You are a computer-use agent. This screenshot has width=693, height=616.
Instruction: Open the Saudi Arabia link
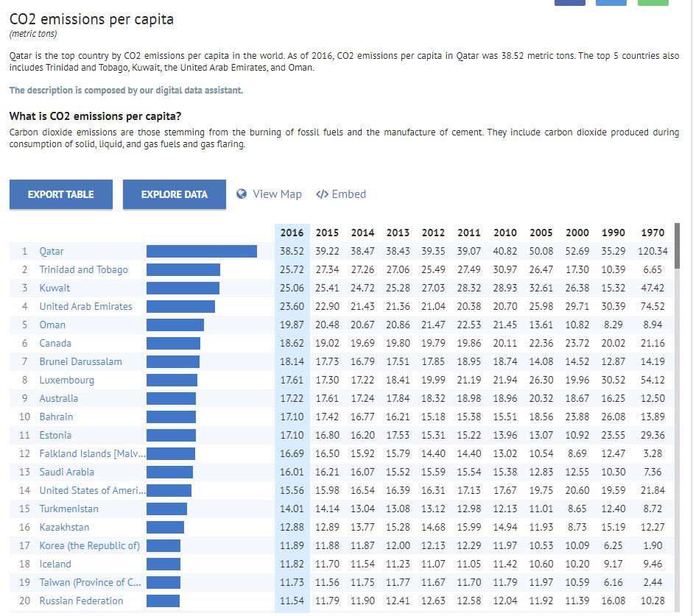[x=67, y=472]
